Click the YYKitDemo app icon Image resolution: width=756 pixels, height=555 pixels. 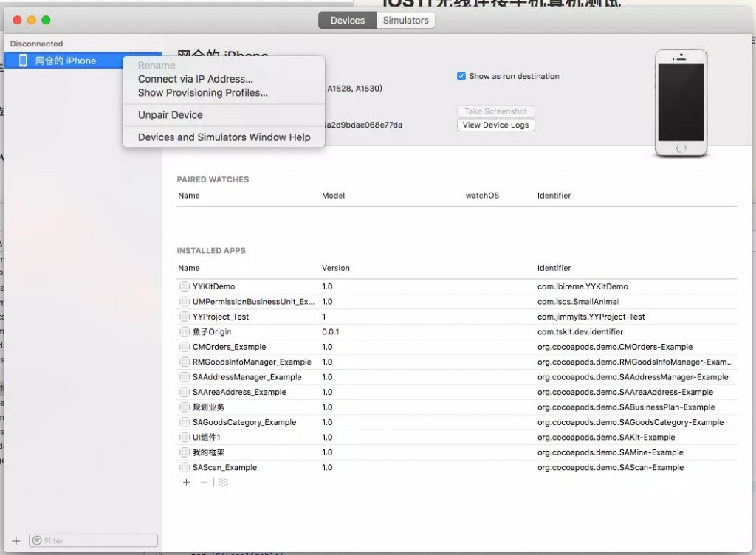tap(184, 286)
